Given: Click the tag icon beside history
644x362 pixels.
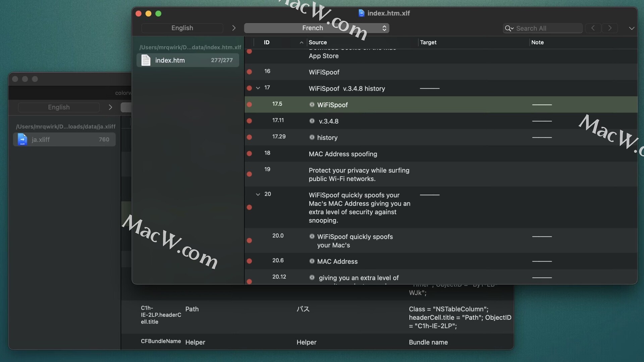Looking at the screenshot, I should [x=312, y=137].
